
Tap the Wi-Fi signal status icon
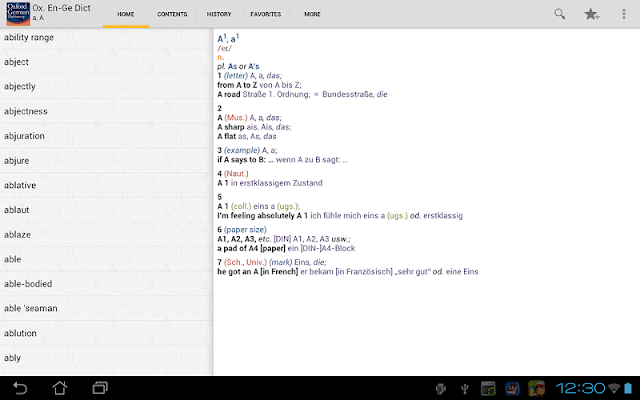tap(613, 388)
